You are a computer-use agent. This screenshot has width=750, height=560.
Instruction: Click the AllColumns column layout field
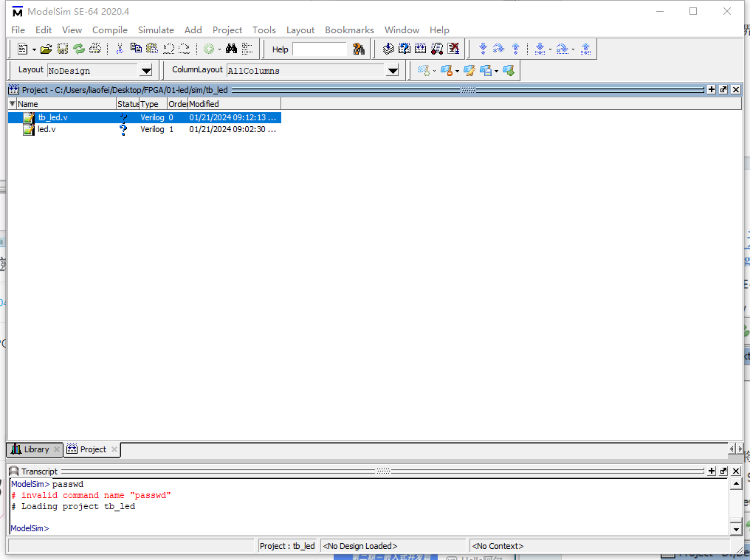(x=306, y=71)
